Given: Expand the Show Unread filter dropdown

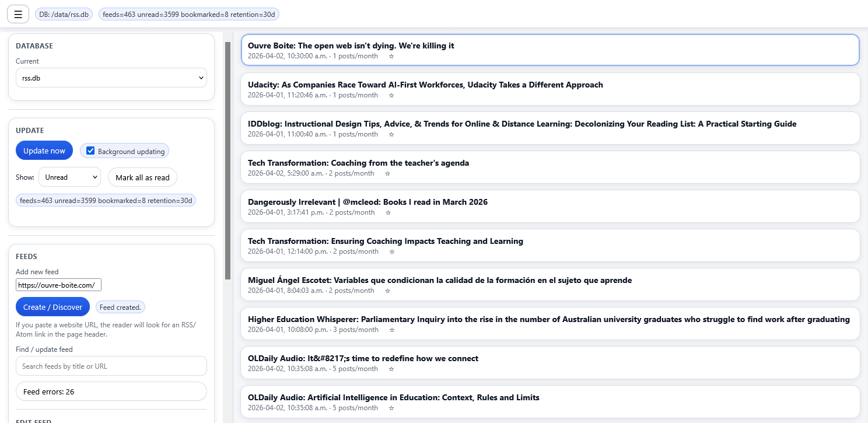Looking at the screenshot, I should point(69,177).
